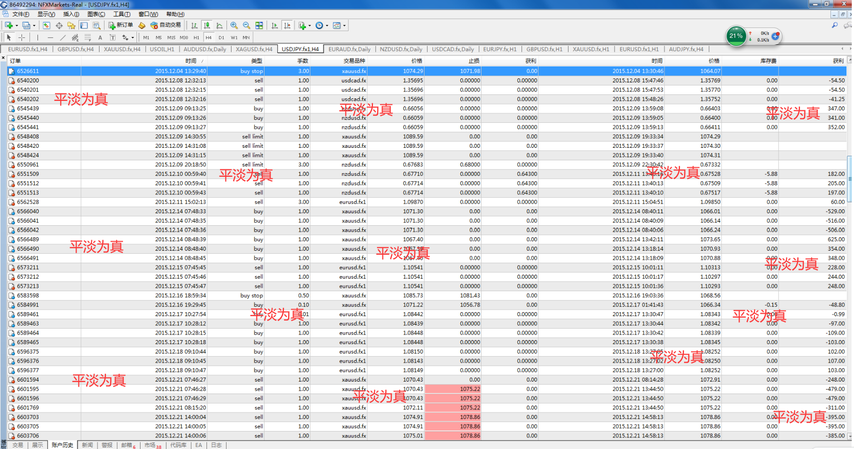Open the 工具(T) menu
The image size is (854, 449).
pyautogui.click(x=121, y=15)
